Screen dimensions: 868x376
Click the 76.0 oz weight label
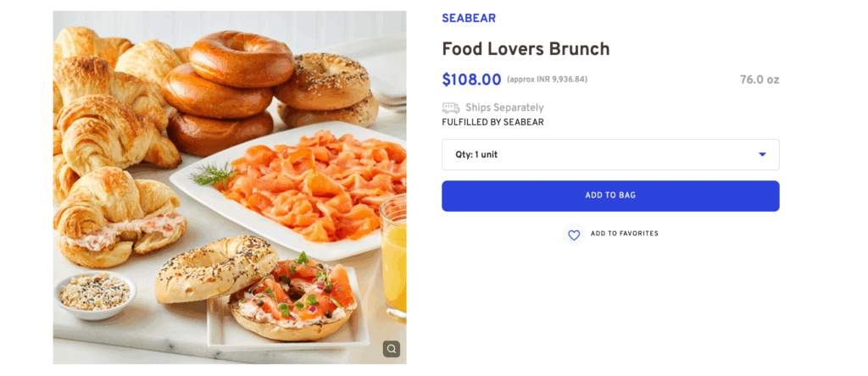coord(759,80)
